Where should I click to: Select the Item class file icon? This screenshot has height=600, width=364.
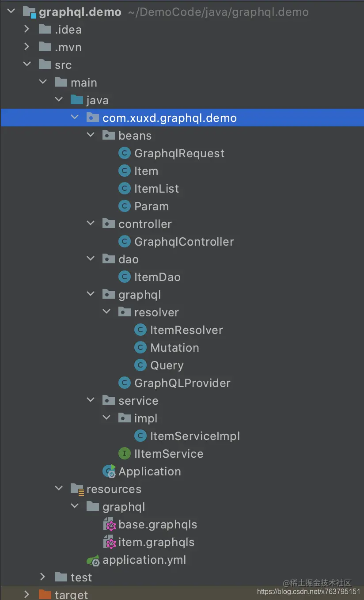coord(124,171)
